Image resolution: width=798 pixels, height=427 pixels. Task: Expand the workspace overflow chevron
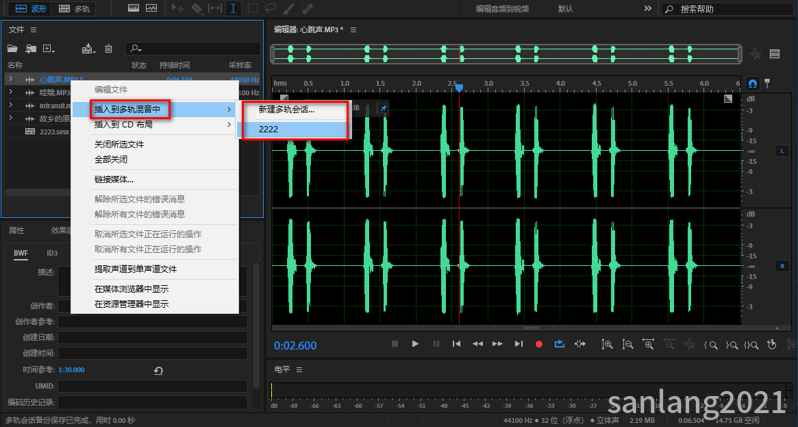pos(647,8)
